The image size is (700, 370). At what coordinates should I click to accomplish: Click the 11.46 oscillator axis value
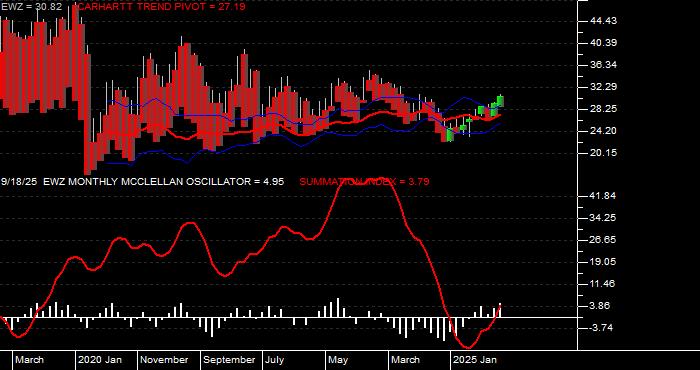[x=603, y=284]
